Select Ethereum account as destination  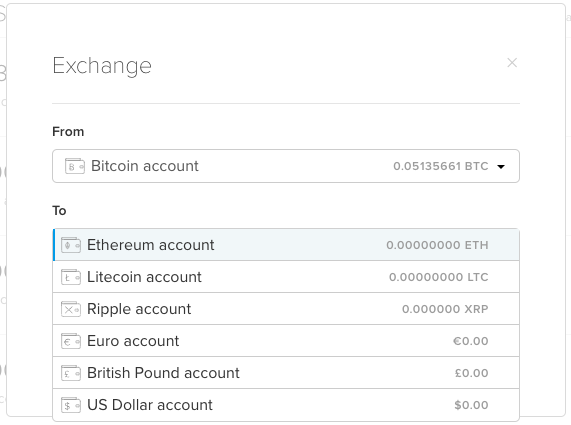pos(286,245)
